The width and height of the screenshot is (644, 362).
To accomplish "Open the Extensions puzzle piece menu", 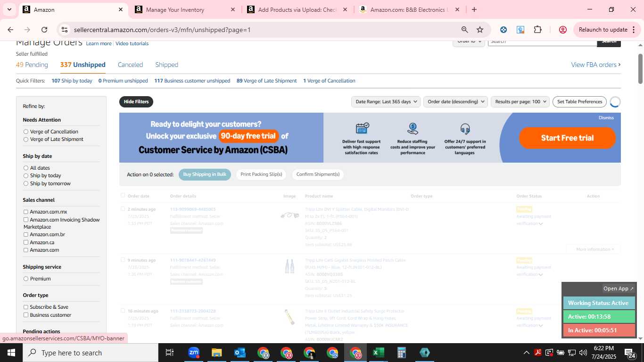I will click(x=538, y=30).
